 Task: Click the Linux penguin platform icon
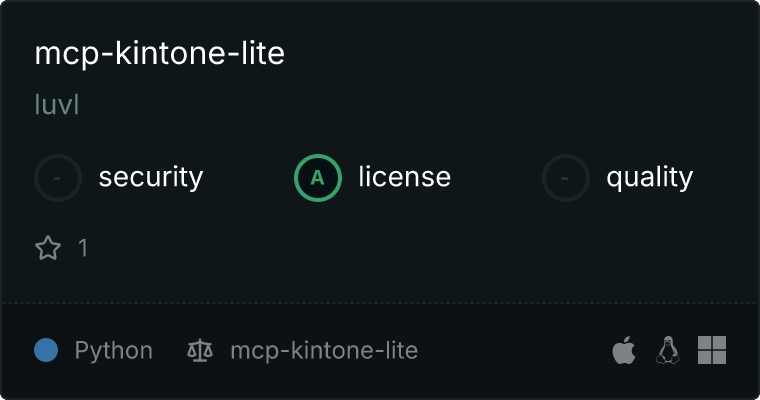click(667, 350)
